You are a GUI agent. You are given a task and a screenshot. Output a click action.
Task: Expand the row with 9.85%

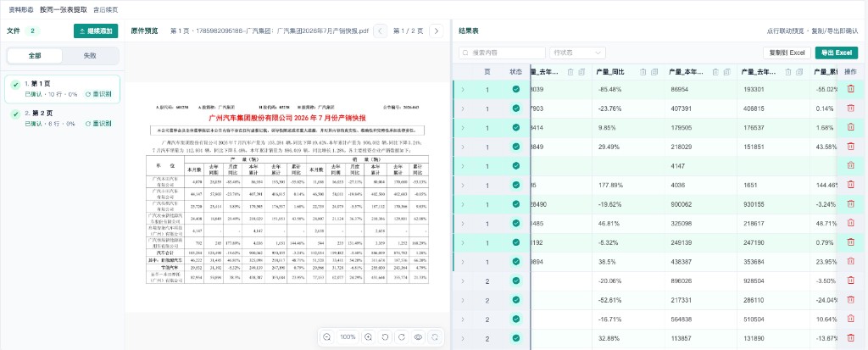pos(463,127)
